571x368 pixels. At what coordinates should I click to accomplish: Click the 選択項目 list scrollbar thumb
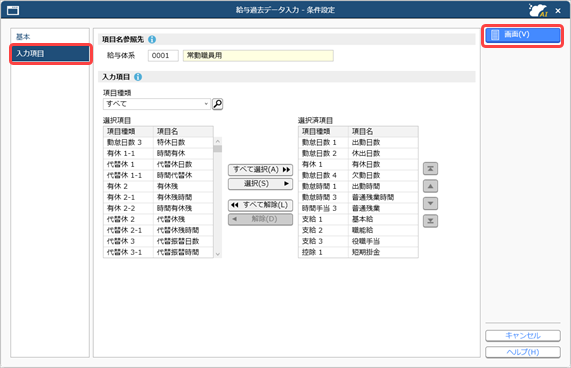coord(218,149)
